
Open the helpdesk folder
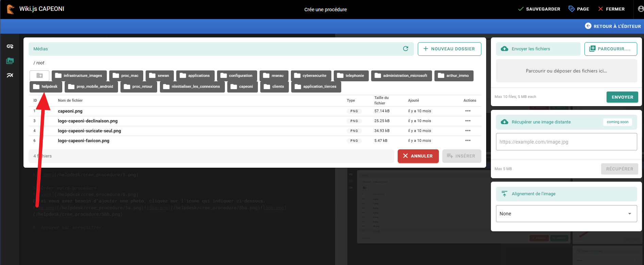pos(46,86)
